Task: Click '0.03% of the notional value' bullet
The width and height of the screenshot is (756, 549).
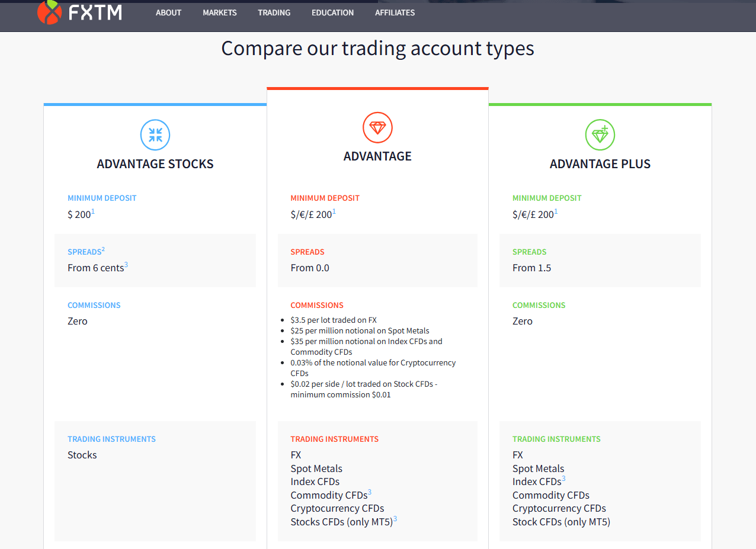Action: pyautogui.click(x=373, y=368)
